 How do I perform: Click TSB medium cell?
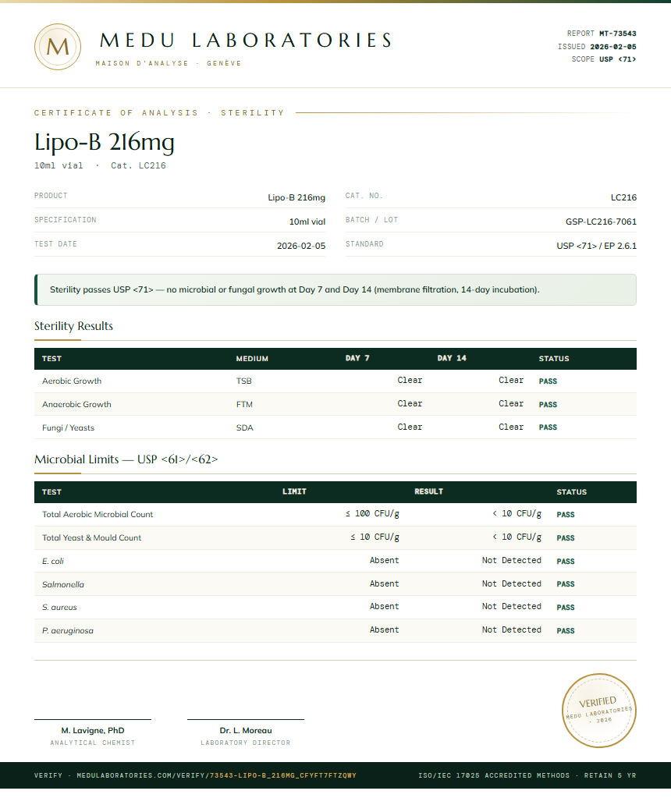[x=243, y=381]
